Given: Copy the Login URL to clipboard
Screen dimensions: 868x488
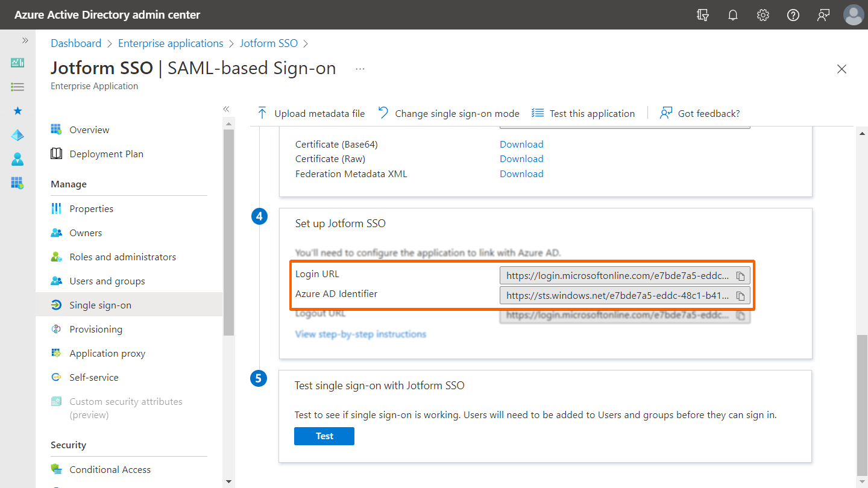Looking at the screenshot, I should pos(741,277).
